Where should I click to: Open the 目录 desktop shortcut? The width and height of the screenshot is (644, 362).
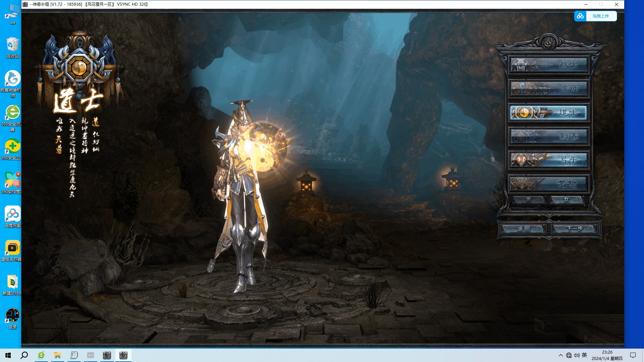[13, 319]
